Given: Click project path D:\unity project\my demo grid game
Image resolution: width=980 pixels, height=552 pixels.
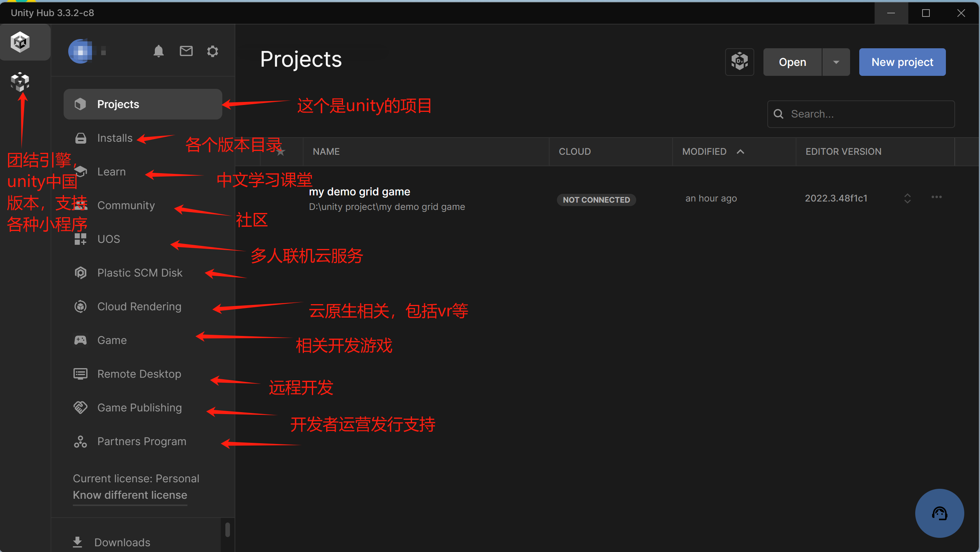Looking at the screenshot, I should [387, 207].
